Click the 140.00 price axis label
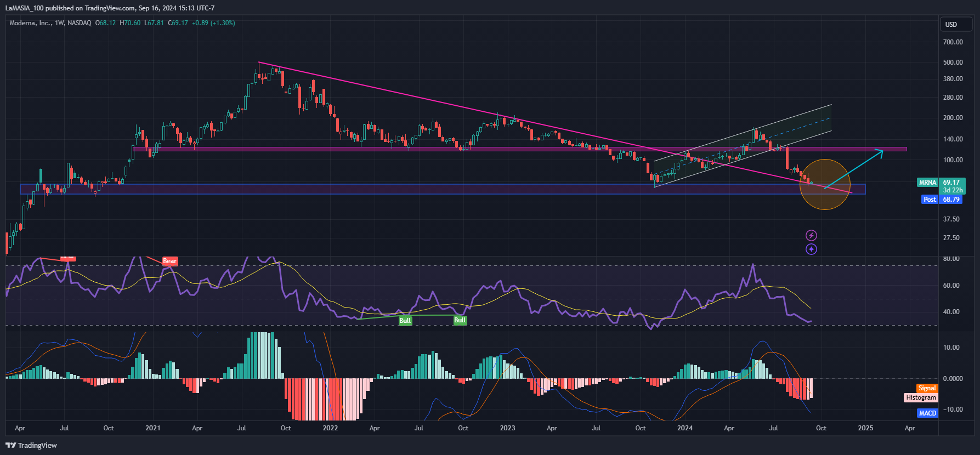This screenshot has height=455, width=980. tap(953, 139)
